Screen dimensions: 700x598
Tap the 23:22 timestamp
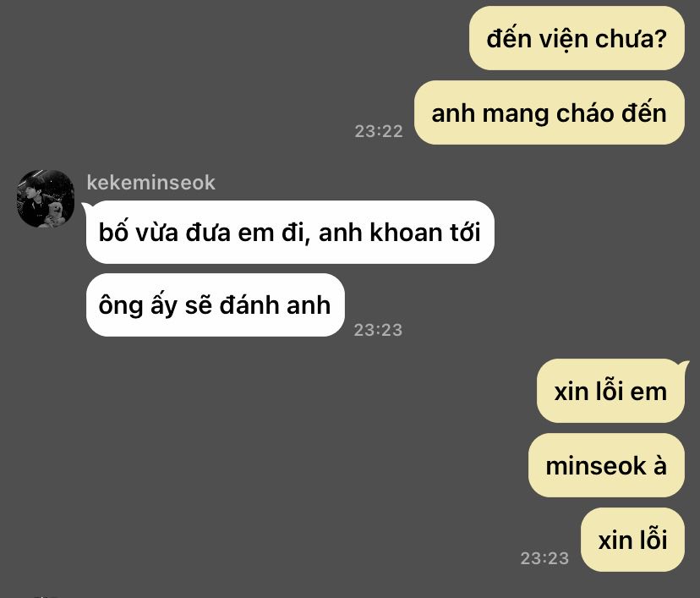coord(379,131)
